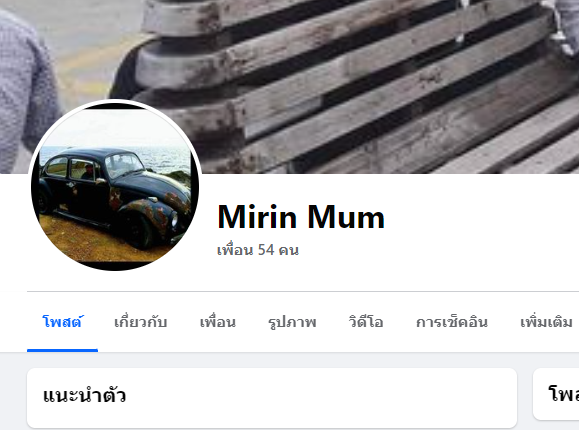Select the รูปภาพ tab

292,322
